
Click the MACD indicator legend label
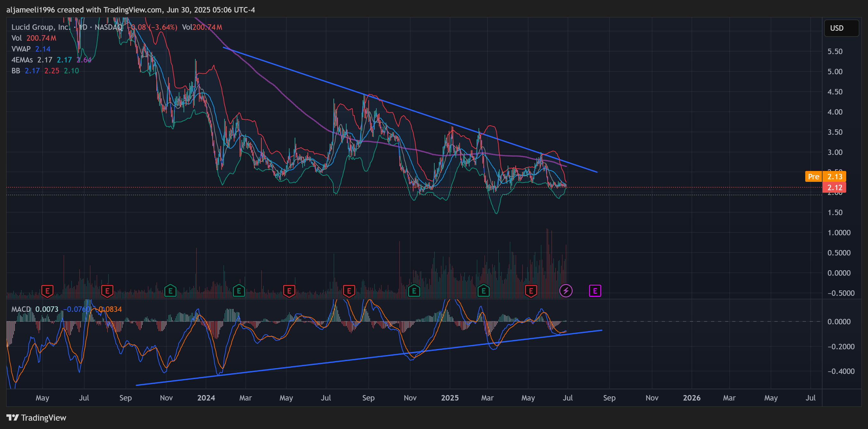pos(20,309)
